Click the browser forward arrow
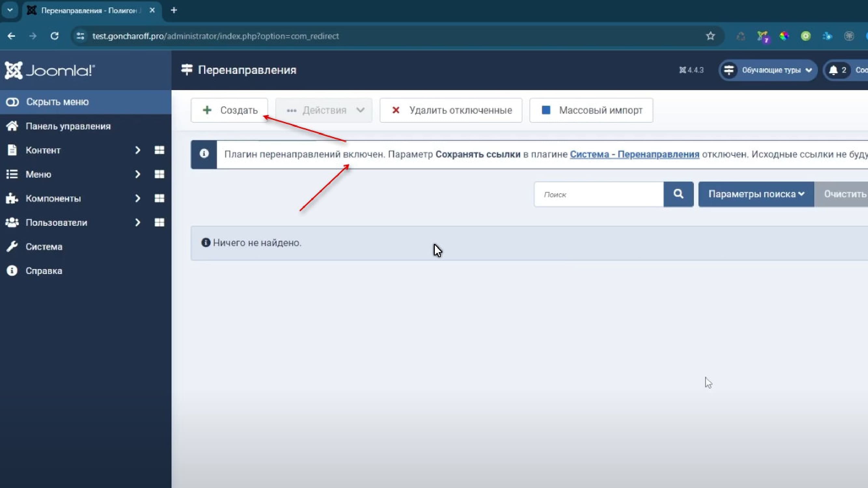Image resolution: width=868 pixels, height=488 pixels. click(33, 36)
